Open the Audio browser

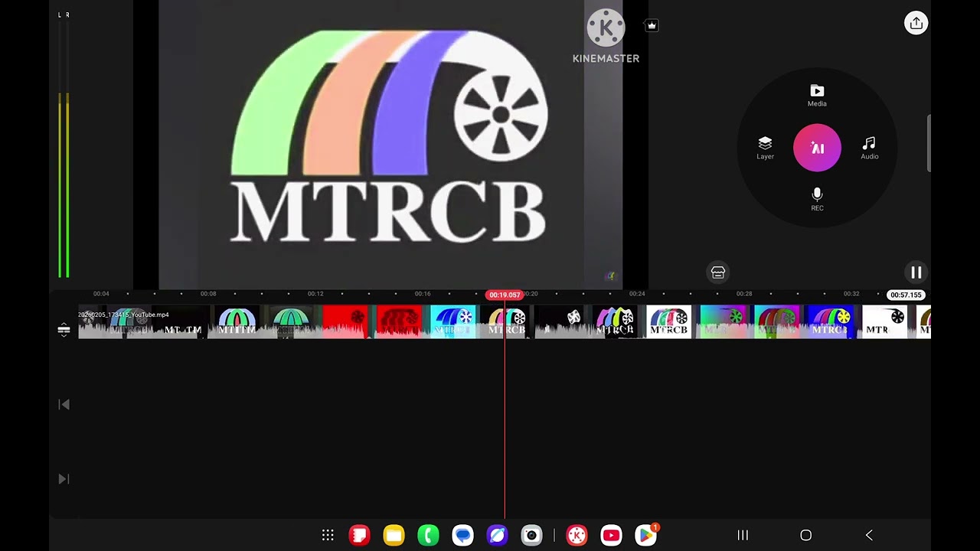click(x=869, y=148)
